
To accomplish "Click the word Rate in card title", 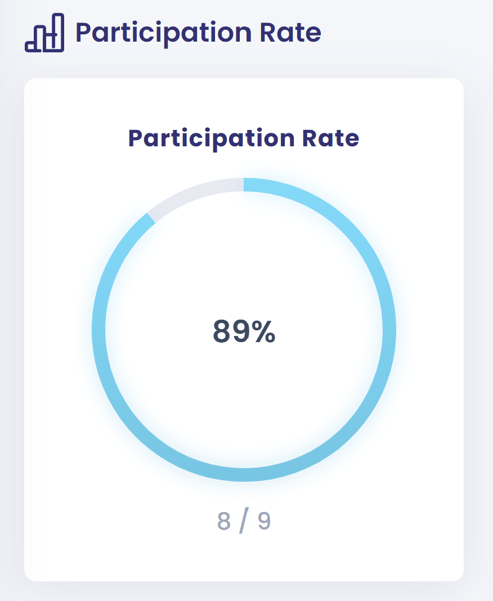I will (x=330, y=138).
